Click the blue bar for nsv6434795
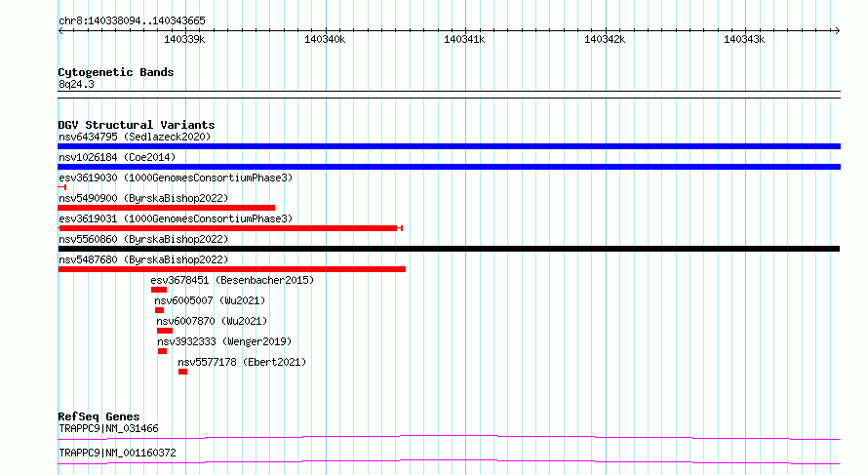The height and width of the screenshot is (475, 868). (x=449, y=146)
